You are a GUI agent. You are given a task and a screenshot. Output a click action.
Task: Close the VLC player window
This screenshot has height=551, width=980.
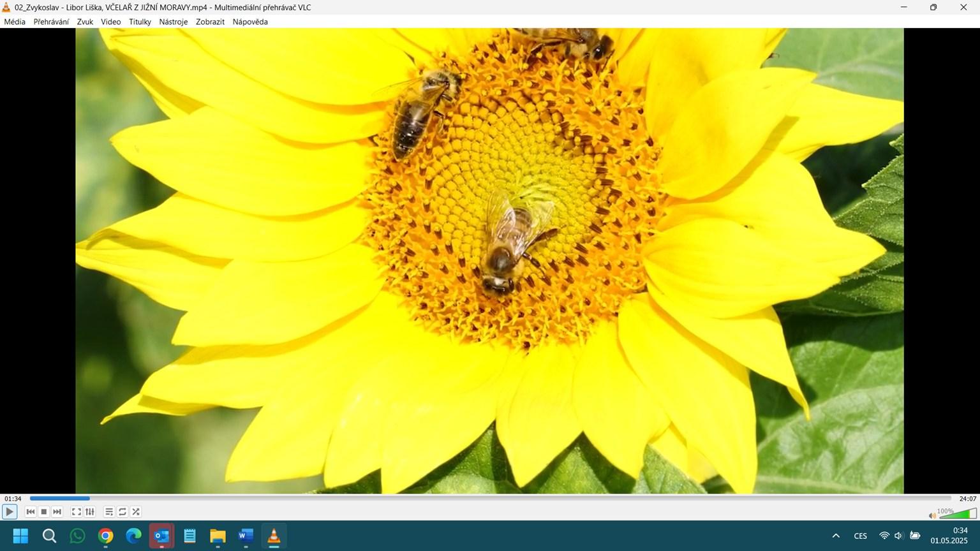pos(963,7)
